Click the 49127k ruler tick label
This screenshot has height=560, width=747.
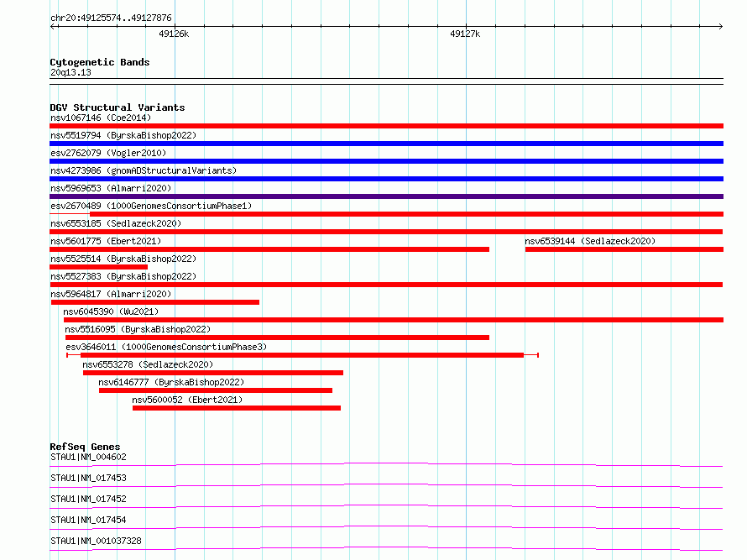pyautogui.click(x=465, y=34)
